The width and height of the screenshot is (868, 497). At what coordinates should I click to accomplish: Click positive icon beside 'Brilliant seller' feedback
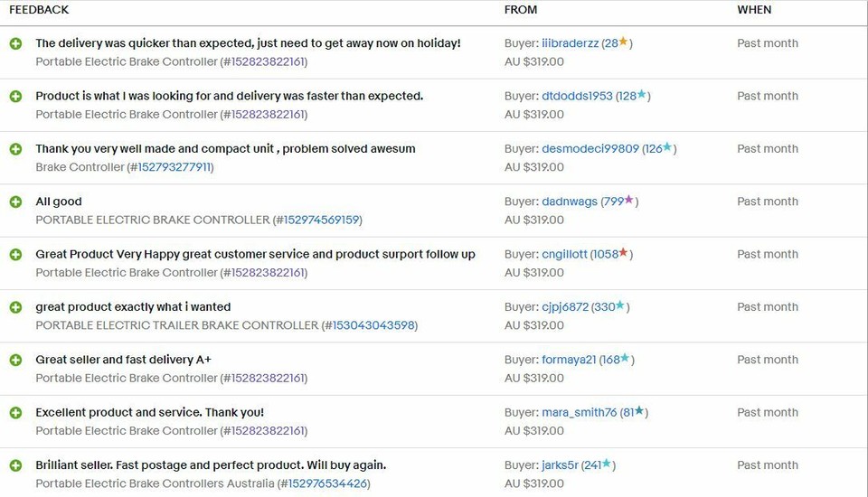[x=15, y=465]
